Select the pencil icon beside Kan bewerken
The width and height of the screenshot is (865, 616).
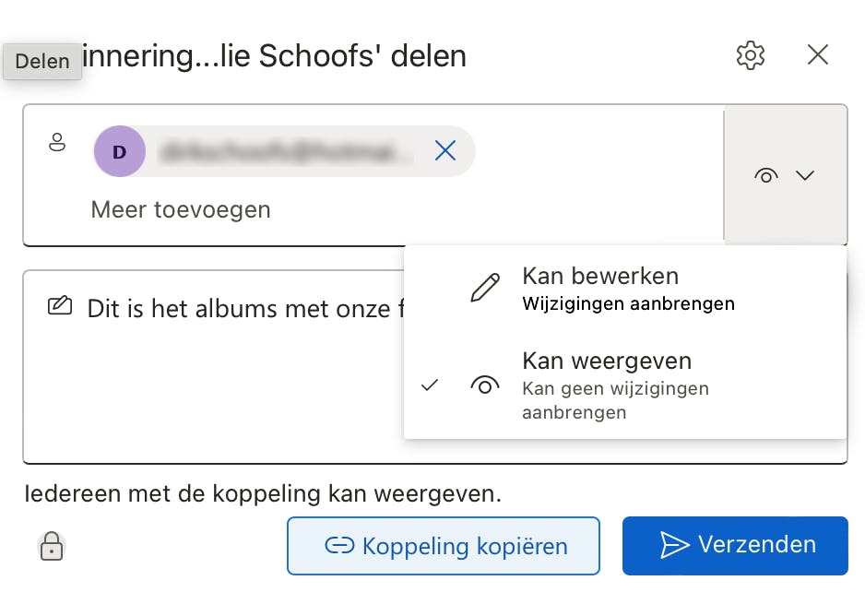pyautogui.click(x=484, y=288)
